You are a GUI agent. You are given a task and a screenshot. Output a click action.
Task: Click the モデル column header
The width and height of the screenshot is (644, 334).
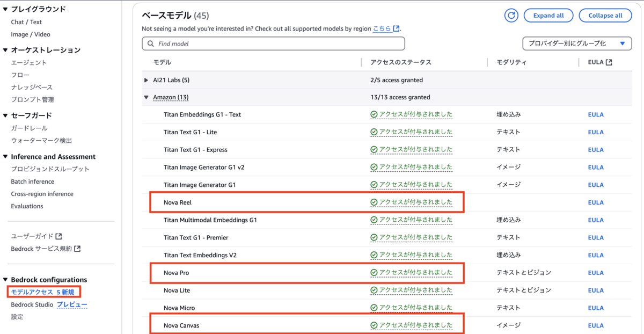coord(162,62)
